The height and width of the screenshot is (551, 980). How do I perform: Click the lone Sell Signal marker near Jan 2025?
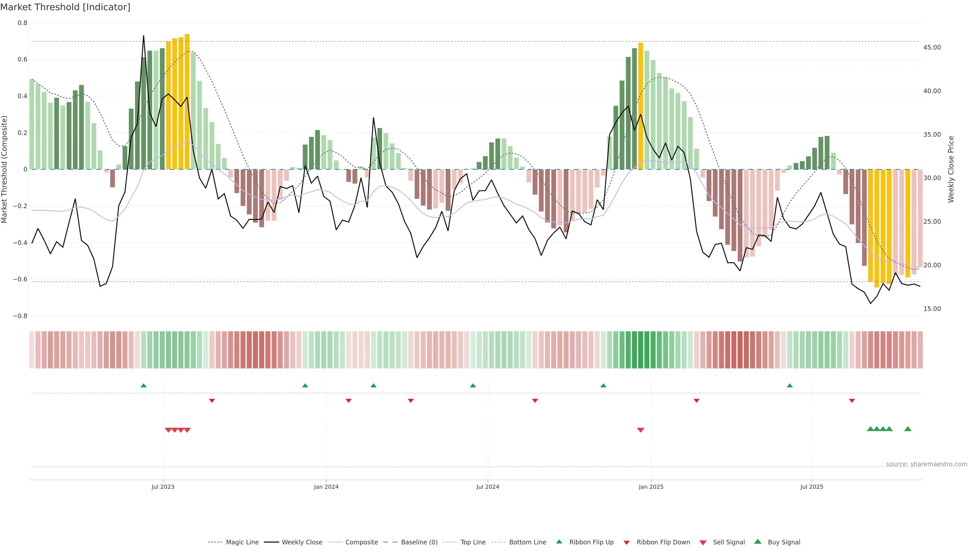(x=641, y=430)
